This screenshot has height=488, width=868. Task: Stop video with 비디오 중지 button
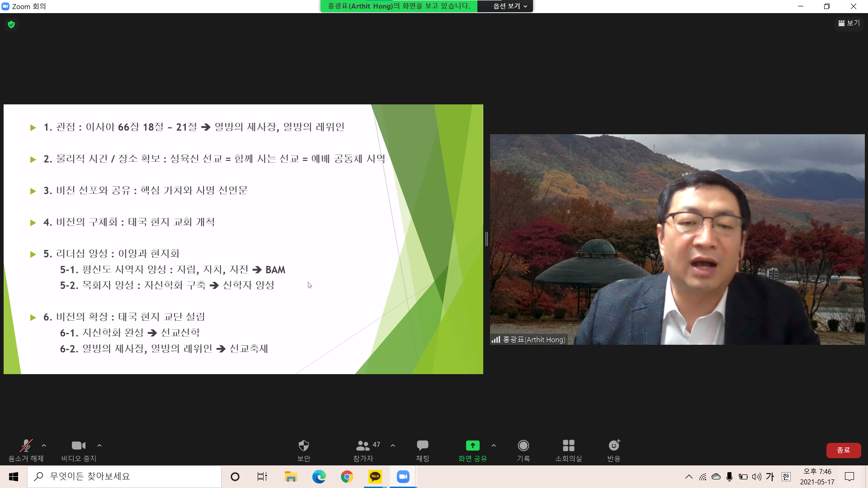coord(79,450)
